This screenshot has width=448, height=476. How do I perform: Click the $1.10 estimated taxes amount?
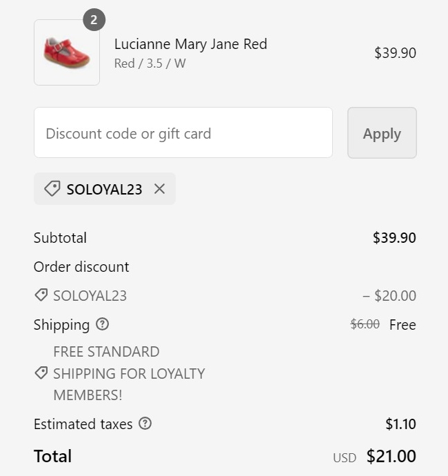pos(400,424)
